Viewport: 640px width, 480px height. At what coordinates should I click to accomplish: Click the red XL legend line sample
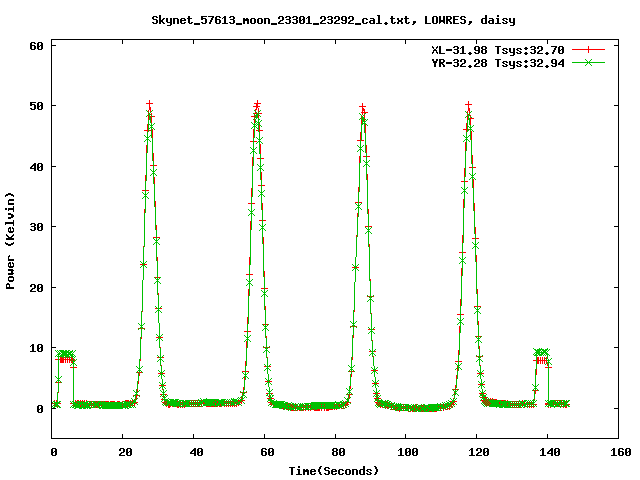click(x=589, y=49)
